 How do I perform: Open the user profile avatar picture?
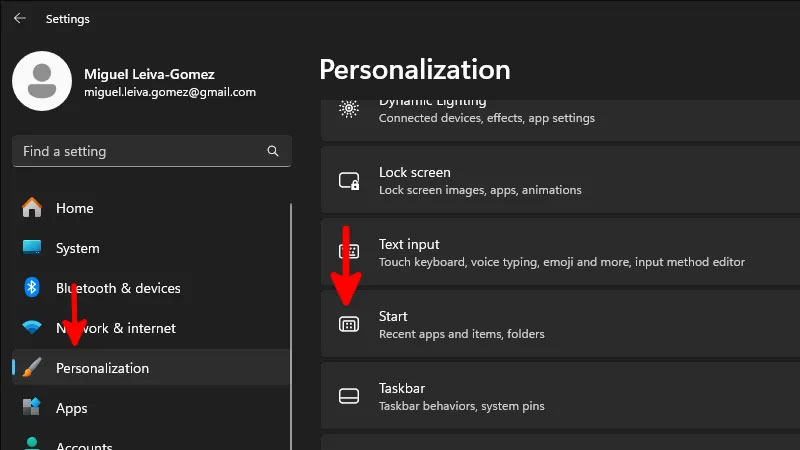pos(42,81)
